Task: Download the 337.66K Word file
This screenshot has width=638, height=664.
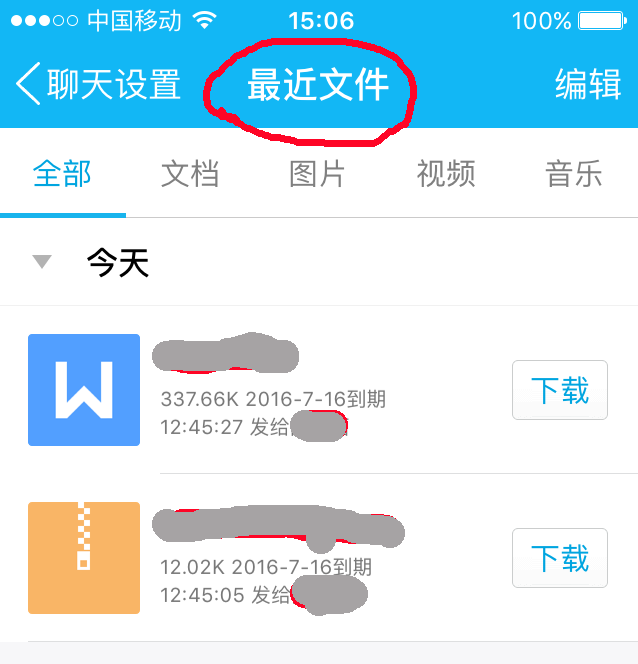Action: (x=560, y=390)
